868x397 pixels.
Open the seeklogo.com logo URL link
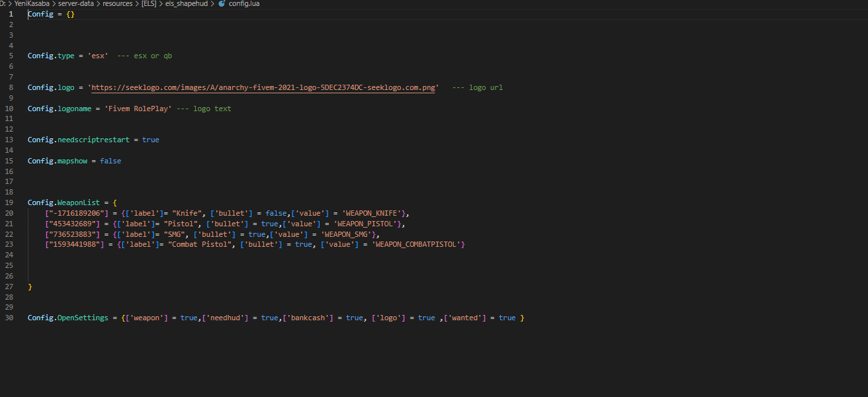coord(263,87)
